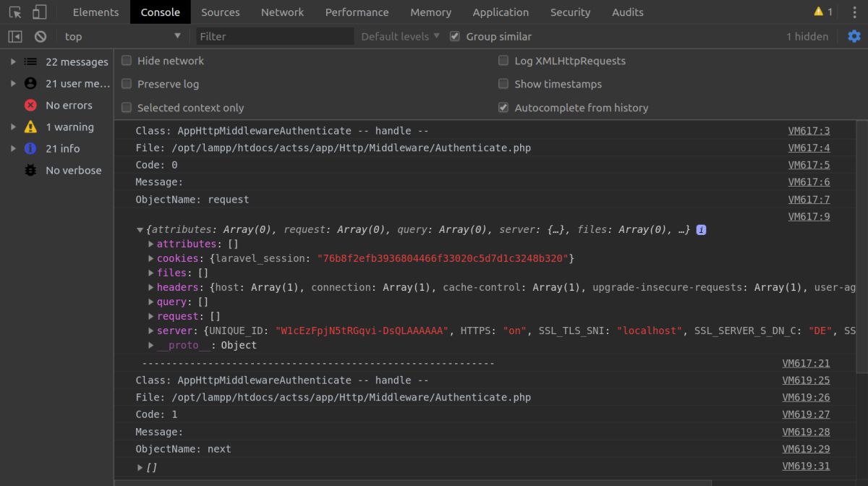Disable Autocomplete from history checkbox
868x486 pixels.
click(503, 108)
